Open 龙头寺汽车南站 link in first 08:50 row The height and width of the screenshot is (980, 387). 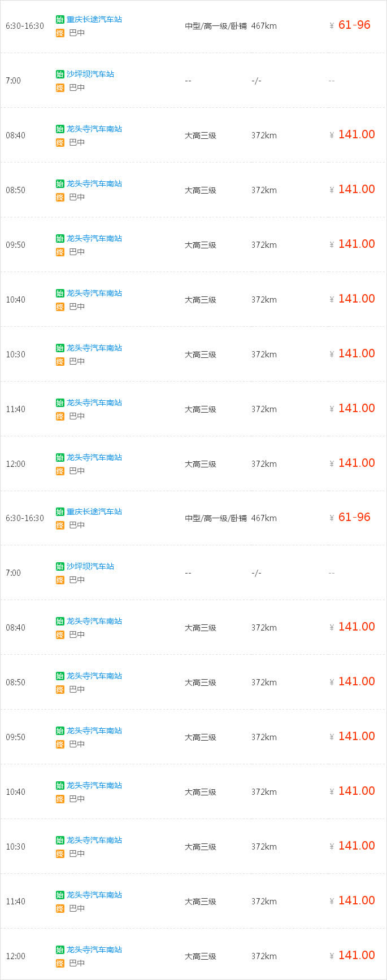[x=94, y=183]
